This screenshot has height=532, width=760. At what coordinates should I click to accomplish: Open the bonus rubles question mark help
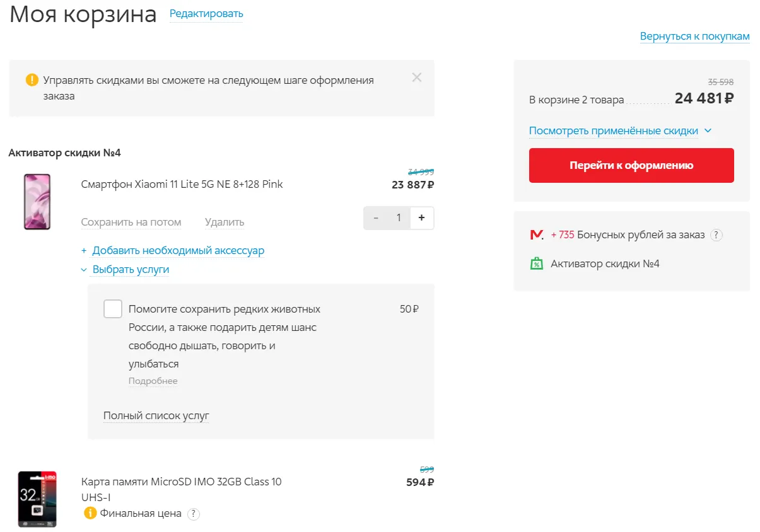pyautogui.click(x=716, y=235)
